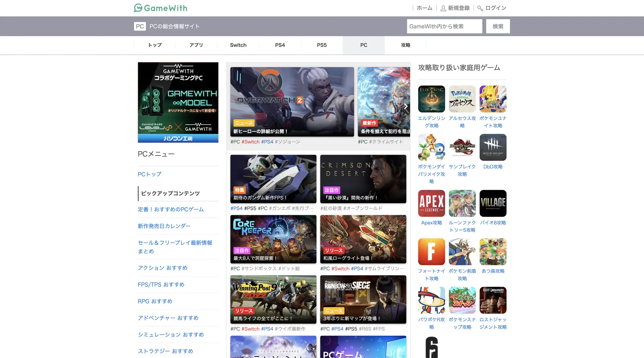644x358 pixels.
Task: Click the サンブレイク攻略 Monster Hunter icon
Action: point(462,147)
